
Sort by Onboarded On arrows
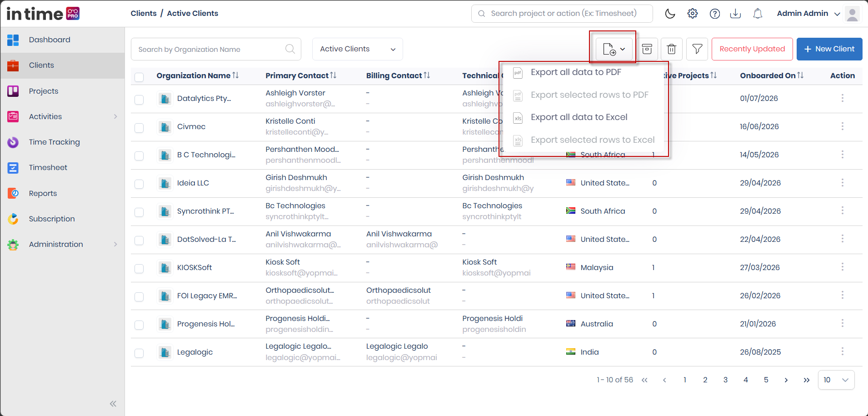point(800,75)
